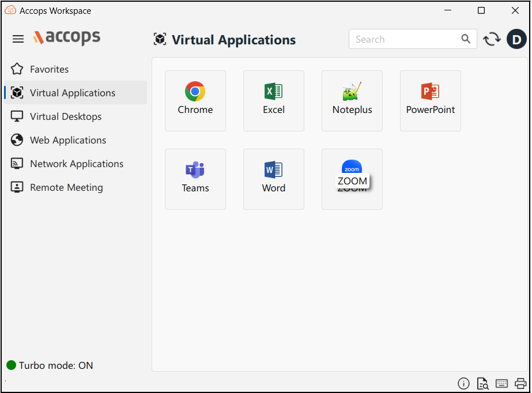Viewport: 532px width, 393px height.
Task: Click the magnifier icon in search box
Action: 466,39
